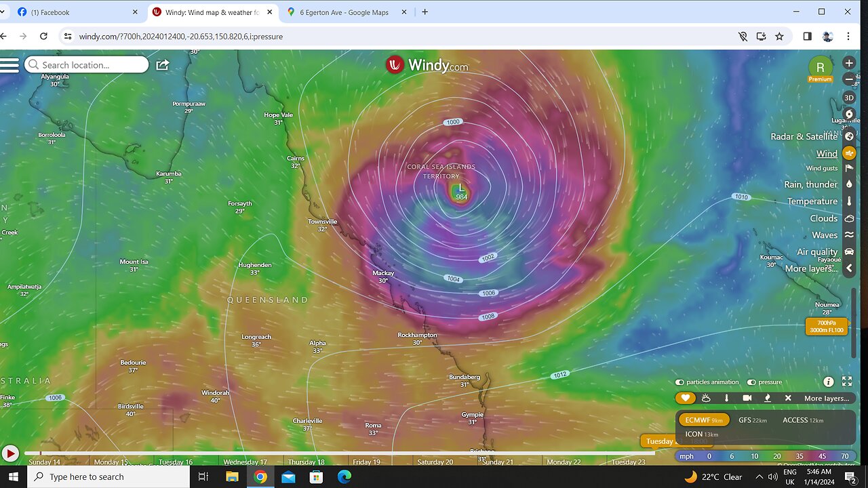The height and width of the screenshot is (488, 868).
Task: Click the Waves label
Action: coord(825,235)
